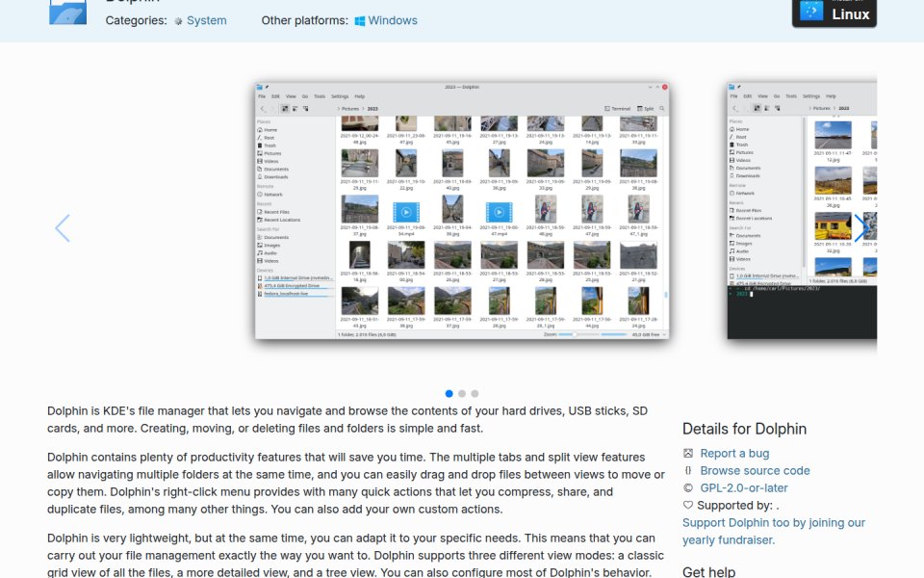
Task: Open the Windows platform link
Action: [393, 20]
